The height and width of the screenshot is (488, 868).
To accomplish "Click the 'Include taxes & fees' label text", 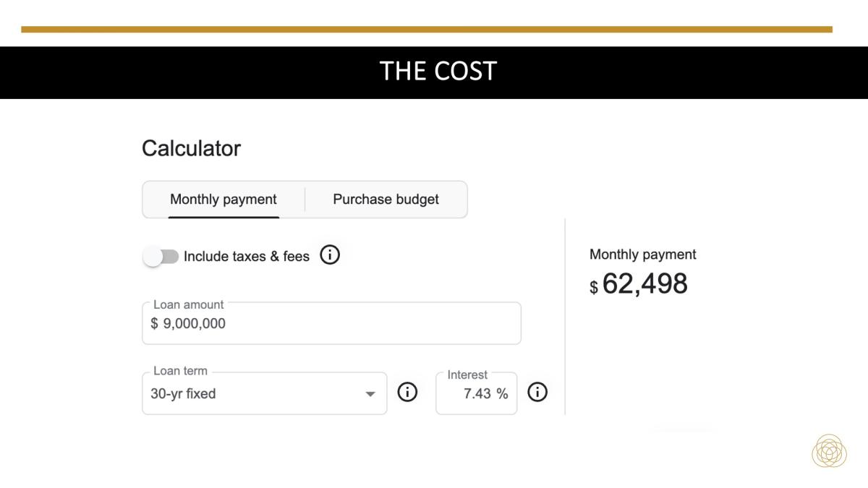I will pos(246,257).
